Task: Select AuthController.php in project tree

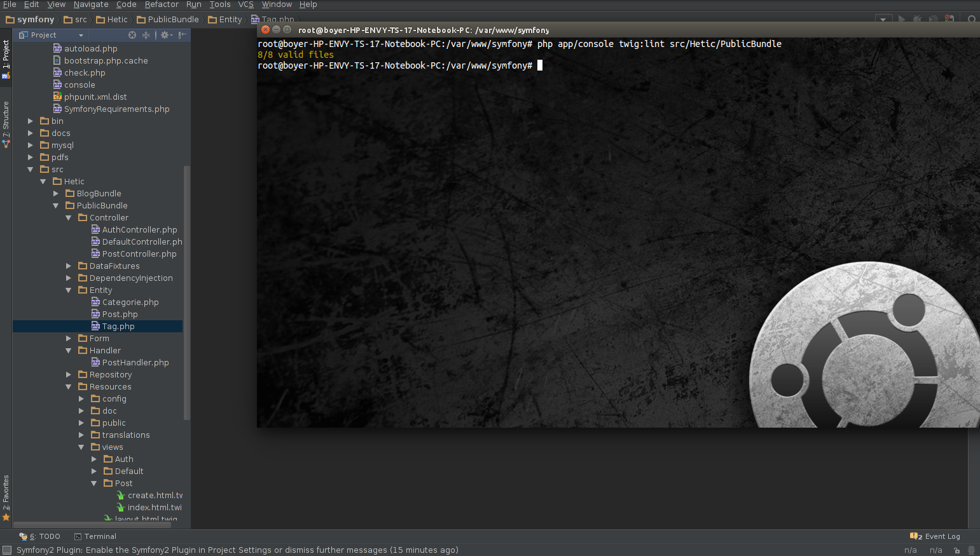Action: coord(134,229)
